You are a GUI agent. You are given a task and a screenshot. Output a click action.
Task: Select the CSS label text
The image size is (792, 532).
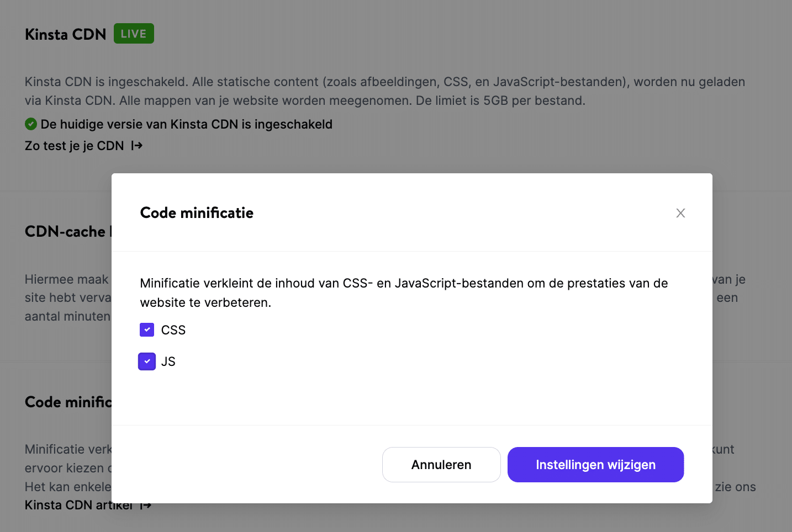click(174, 329)
